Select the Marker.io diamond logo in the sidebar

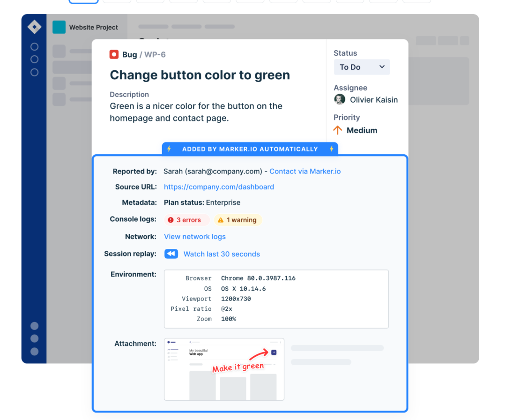(34, 27)
